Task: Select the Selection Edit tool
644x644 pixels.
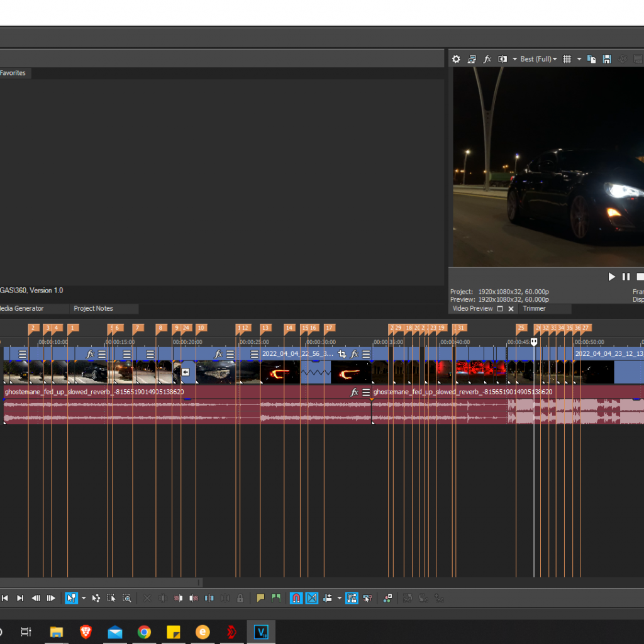Action: coord(111,598)
